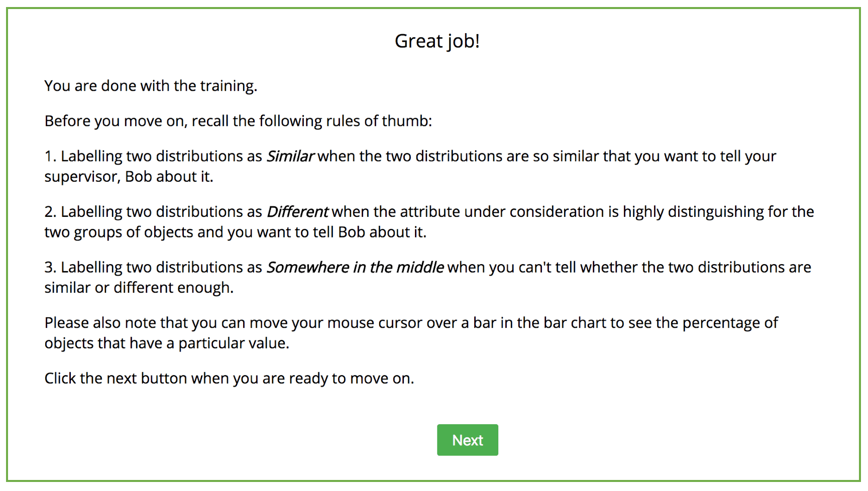
Task: Click the words 'objects that have a particular value'
Action: click(167, 343)
